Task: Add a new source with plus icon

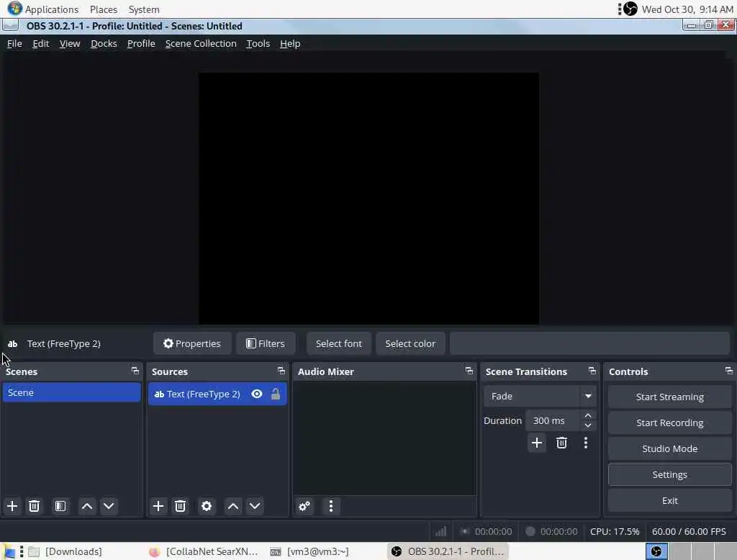Action: click(158, 506)
